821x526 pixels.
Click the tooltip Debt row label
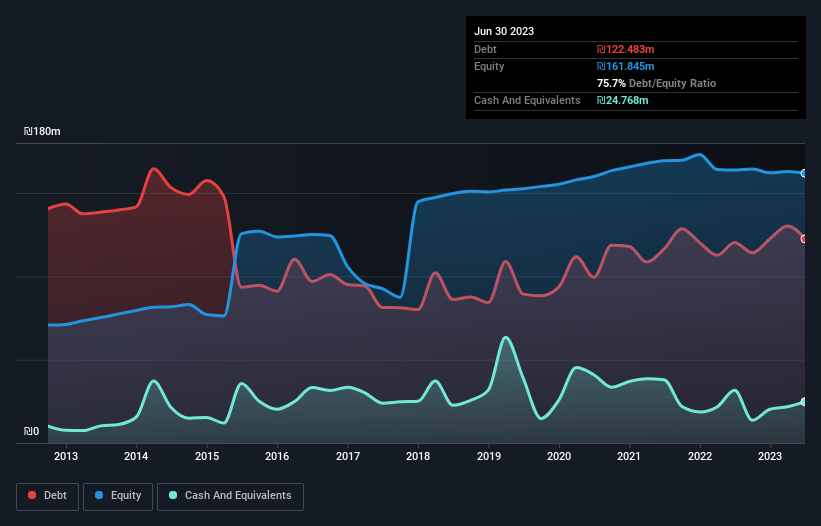point(485,49)
